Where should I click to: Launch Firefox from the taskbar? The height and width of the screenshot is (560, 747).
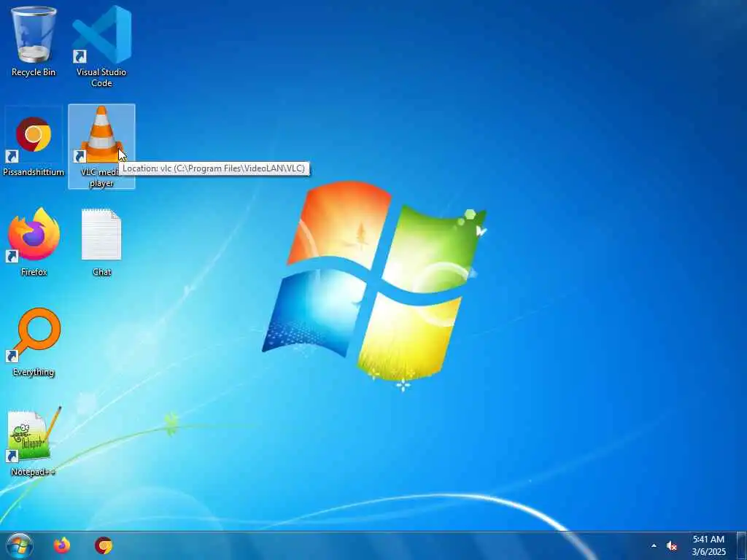tap(62, 545)
